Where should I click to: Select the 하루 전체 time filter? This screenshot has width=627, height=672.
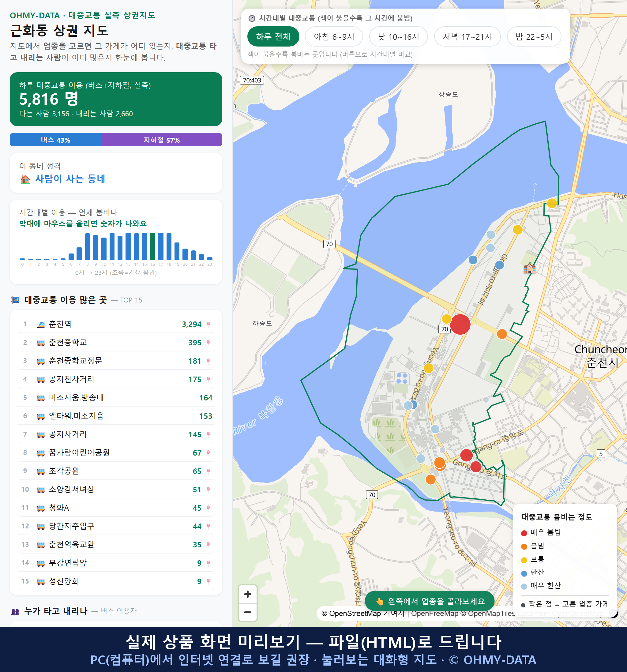(x=273, y=36)
